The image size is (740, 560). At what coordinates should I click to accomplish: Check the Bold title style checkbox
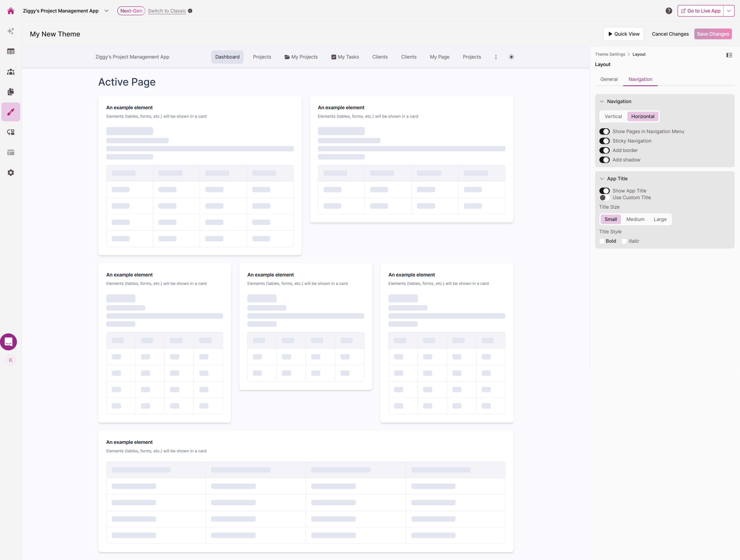[602, 241]
